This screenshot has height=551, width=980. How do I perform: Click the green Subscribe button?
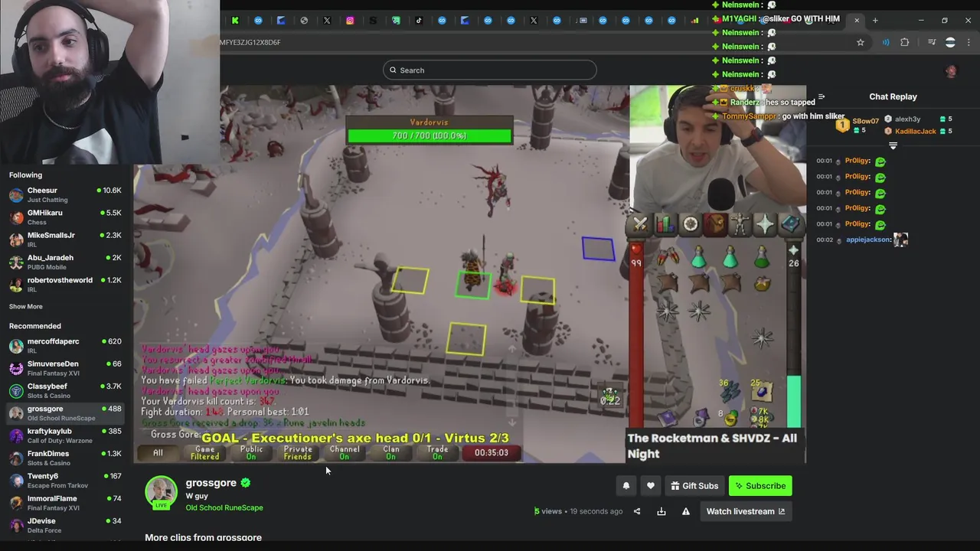click(760, 486)
